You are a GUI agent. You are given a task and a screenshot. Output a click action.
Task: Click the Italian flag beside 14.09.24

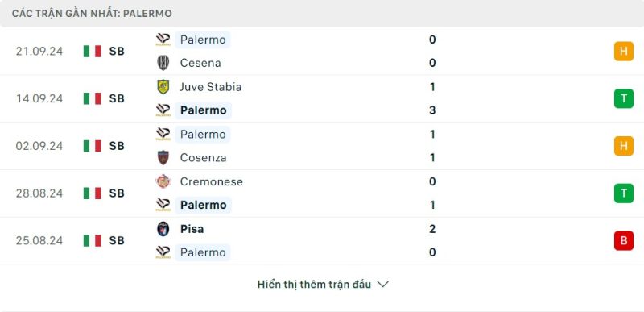coord(93,98)
